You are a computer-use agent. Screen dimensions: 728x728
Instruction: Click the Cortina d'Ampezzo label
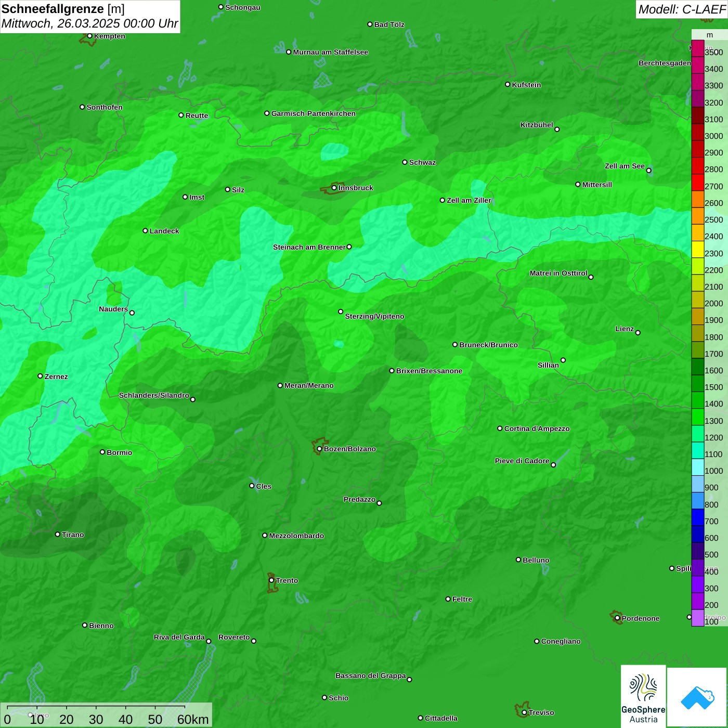537,428
